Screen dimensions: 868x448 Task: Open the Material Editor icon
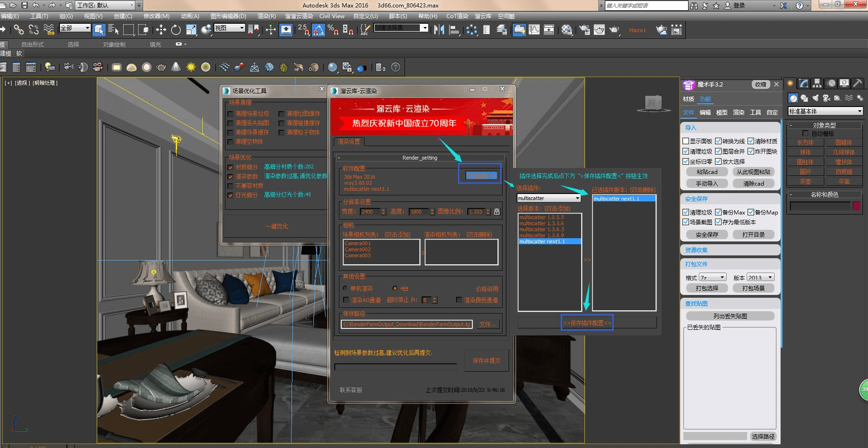pos(567,30)
